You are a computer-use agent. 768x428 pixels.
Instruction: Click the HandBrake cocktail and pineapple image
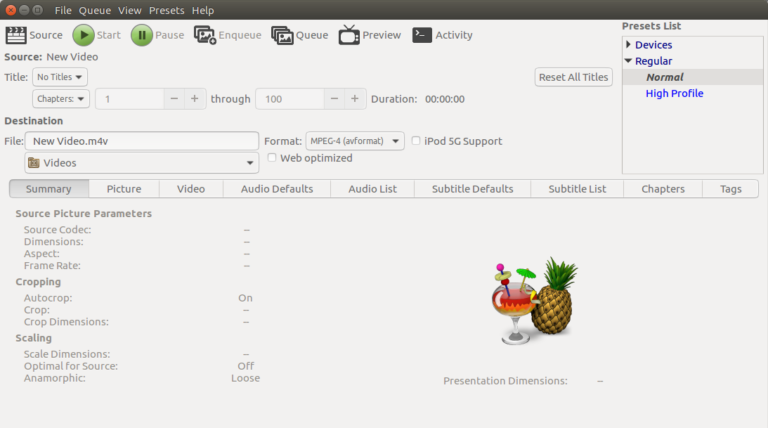(x=534, y=301)
